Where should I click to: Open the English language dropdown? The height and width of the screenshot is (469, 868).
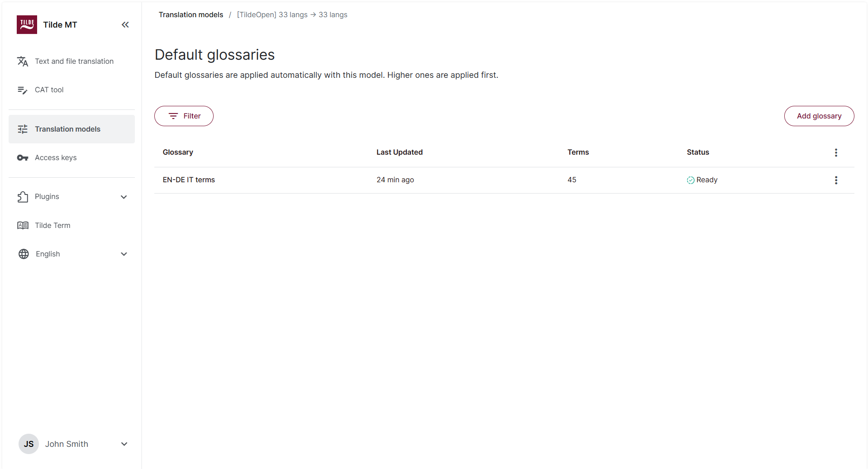pyautogui.click(x=124, y=254)
